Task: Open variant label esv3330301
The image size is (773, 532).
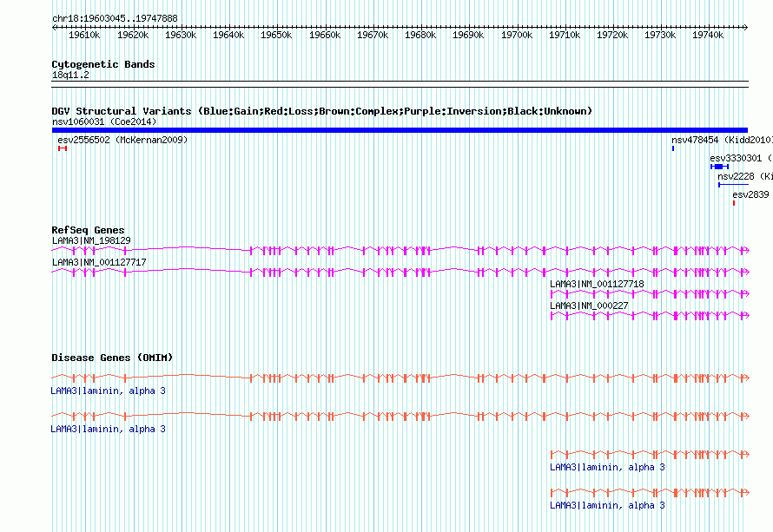Action: point(736,158)
